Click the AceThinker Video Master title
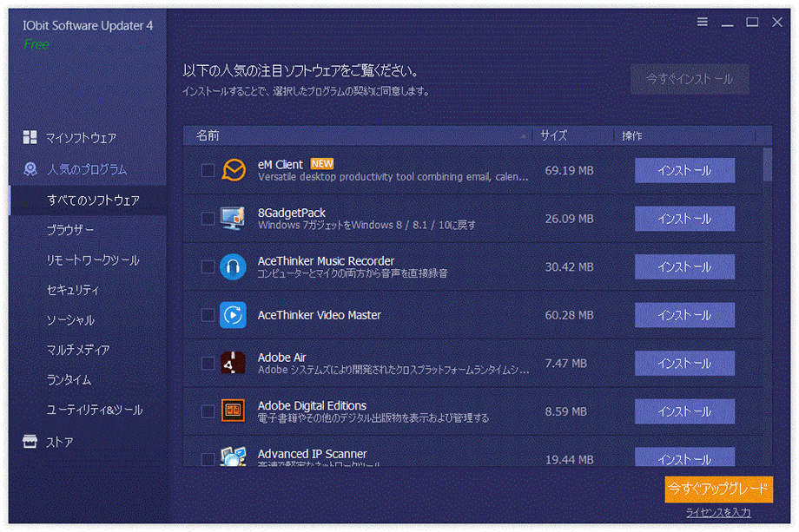Image resolution: width=799 pixels, height=532 pixels. [x=319, y=315]
